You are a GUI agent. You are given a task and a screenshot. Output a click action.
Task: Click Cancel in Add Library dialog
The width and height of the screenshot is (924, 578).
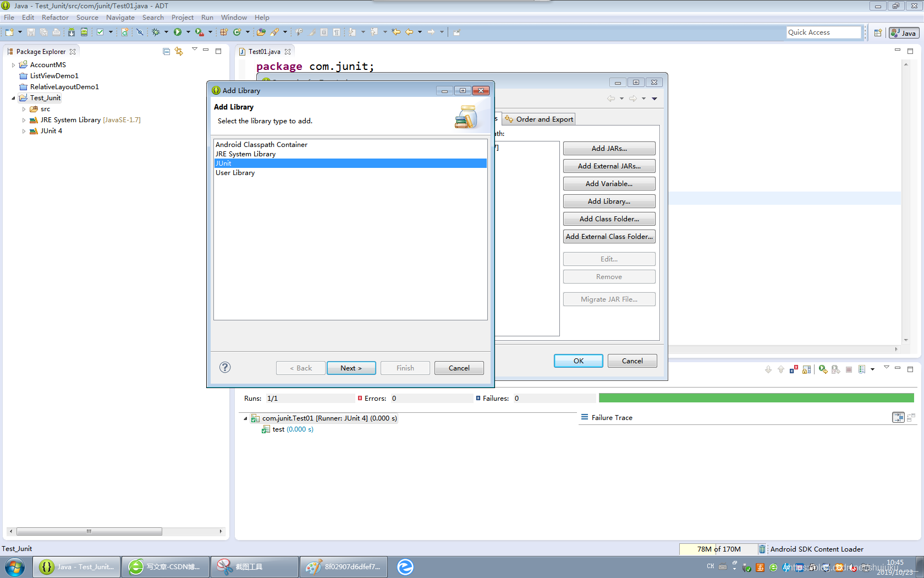(459, 368)
